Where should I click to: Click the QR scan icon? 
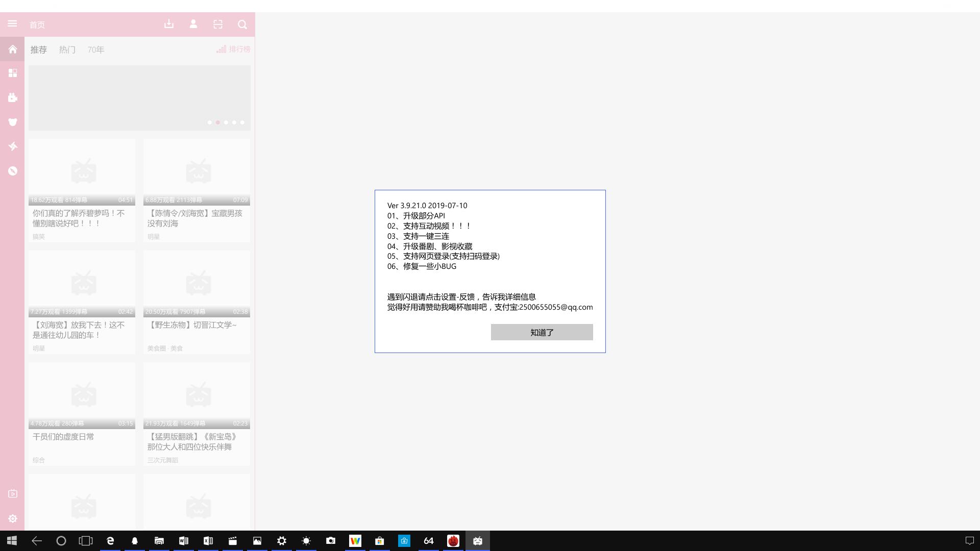tap(218, 24)
